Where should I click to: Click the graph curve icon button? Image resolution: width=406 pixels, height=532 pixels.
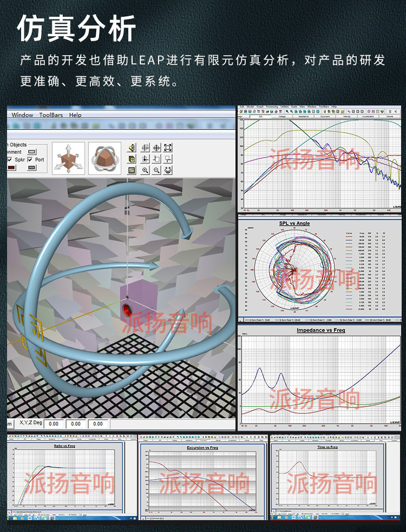pos(132,170)
